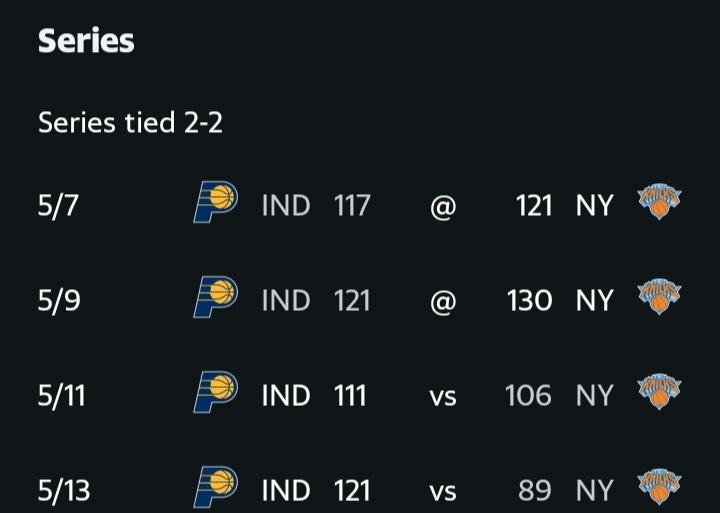Click the Knicks logo in 5/7 game
Screen dimensions: 720x513
point(659,202)
